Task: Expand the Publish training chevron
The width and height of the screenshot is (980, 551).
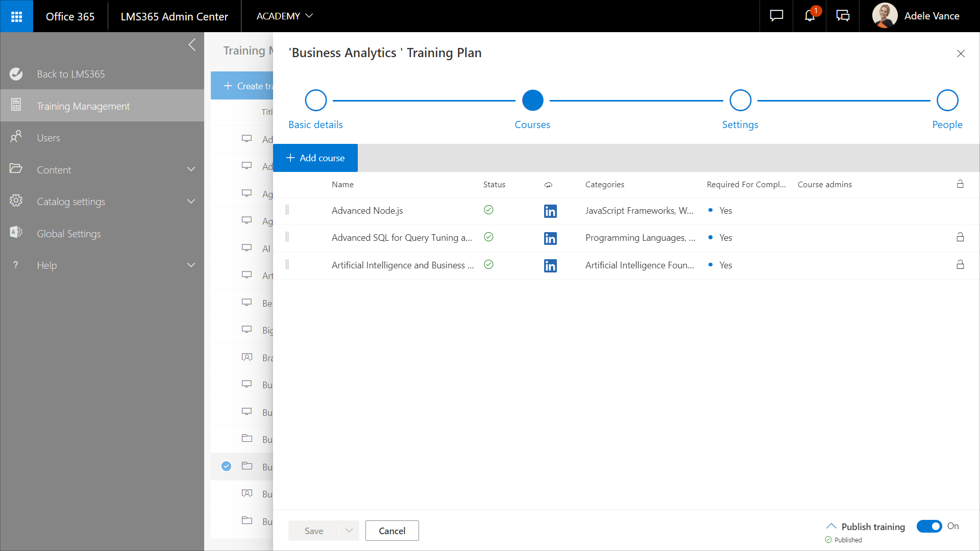Action: (x=831, y=526)
